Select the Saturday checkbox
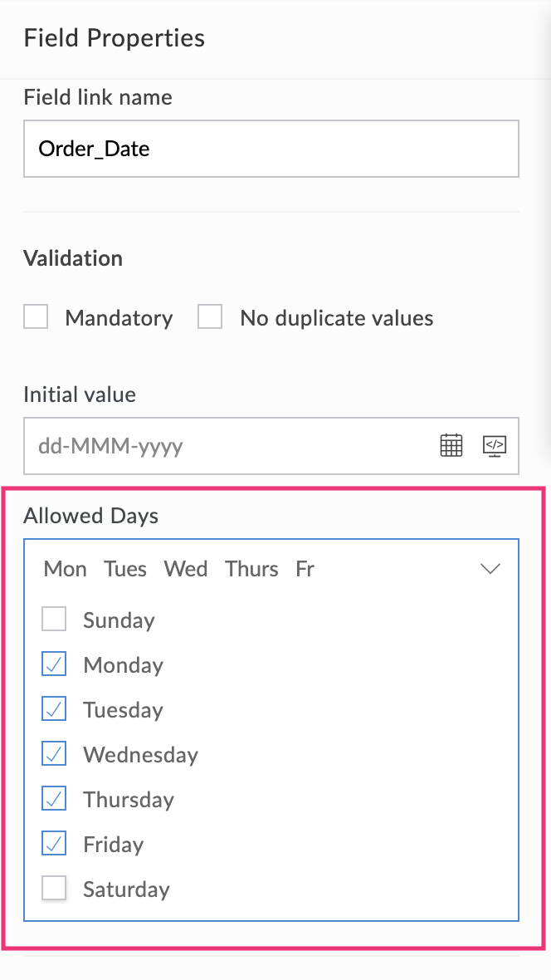This screenshot has width=551, height=980. [54, 889]
